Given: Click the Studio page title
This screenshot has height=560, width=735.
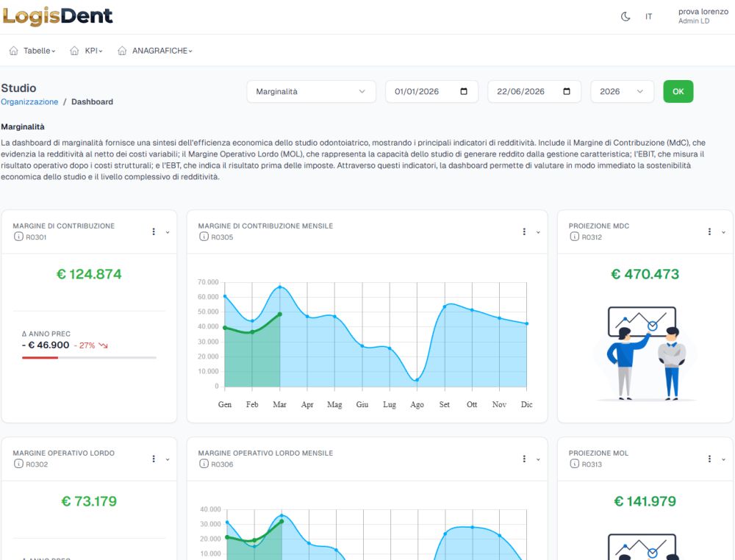Looking at the screenshot, I should (19, 88).
